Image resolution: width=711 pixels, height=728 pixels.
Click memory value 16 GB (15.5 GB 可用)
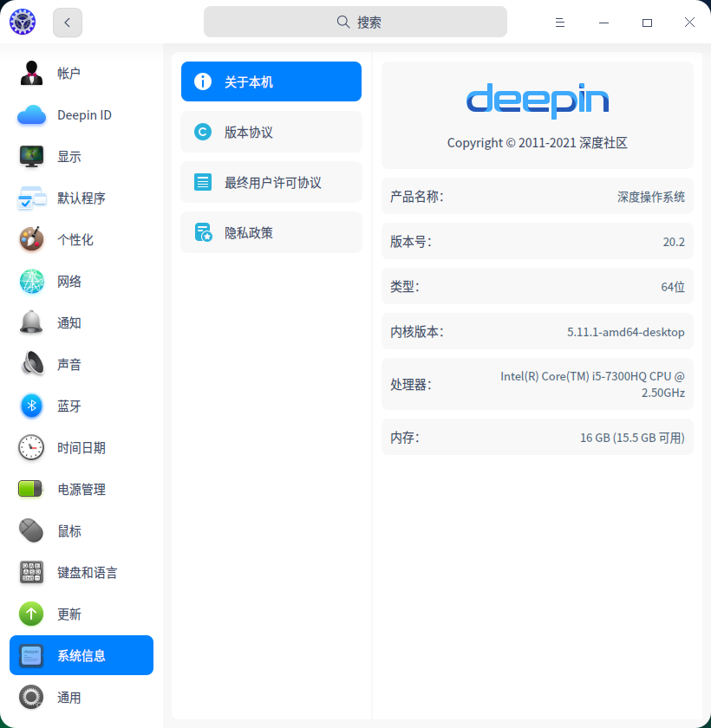pos(632,438)
